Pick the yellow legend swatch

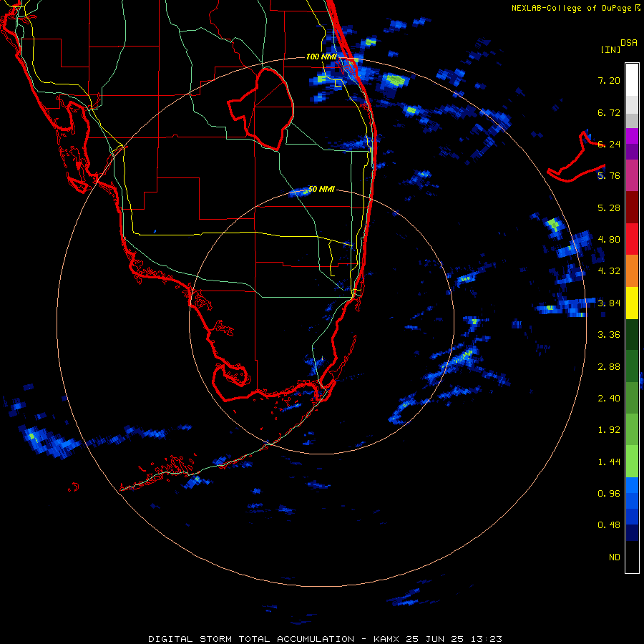[632, 303]
